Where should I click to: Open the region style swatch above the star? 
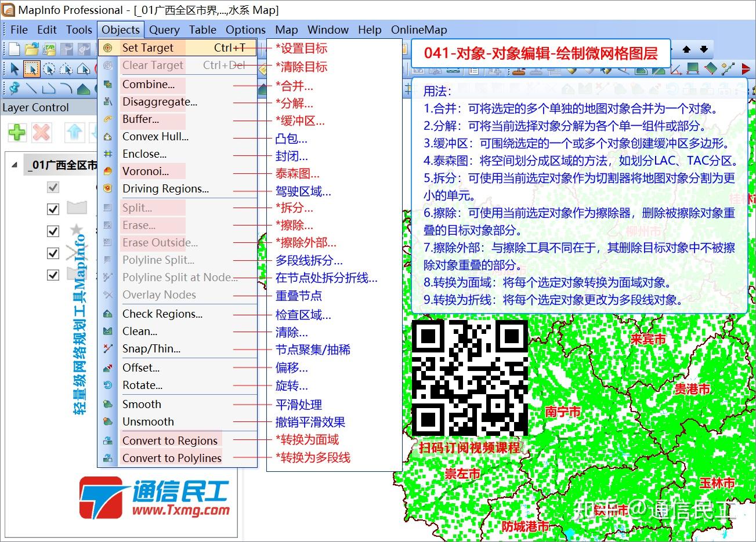[77, 208]
